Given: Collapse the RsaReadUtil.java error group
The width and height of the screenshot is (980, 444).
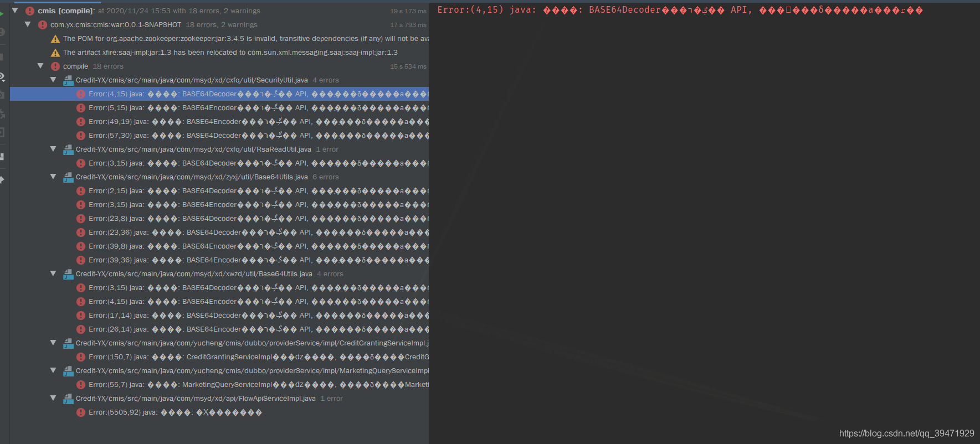Looking at the screenshot, I should (53, 149).
